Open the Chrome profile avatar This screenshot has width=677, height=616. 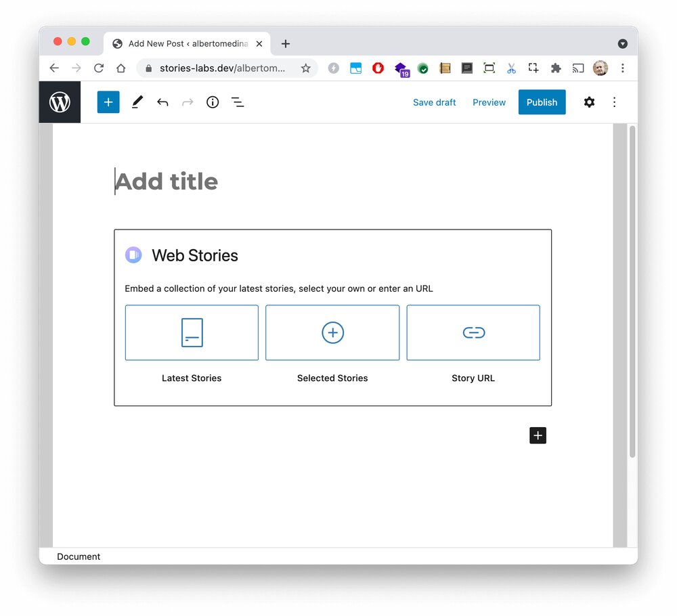[600, 68]
